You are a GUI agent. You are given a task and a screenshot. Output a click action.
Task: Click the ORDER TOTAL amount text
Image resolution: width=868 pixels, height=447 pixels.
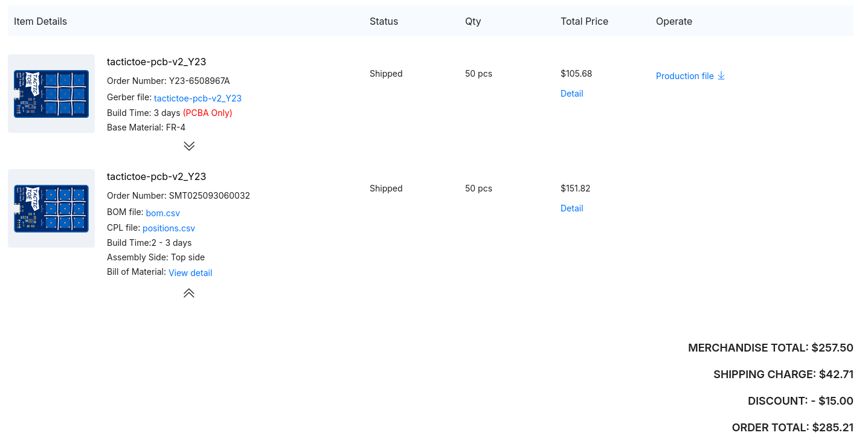pos(832,427)
